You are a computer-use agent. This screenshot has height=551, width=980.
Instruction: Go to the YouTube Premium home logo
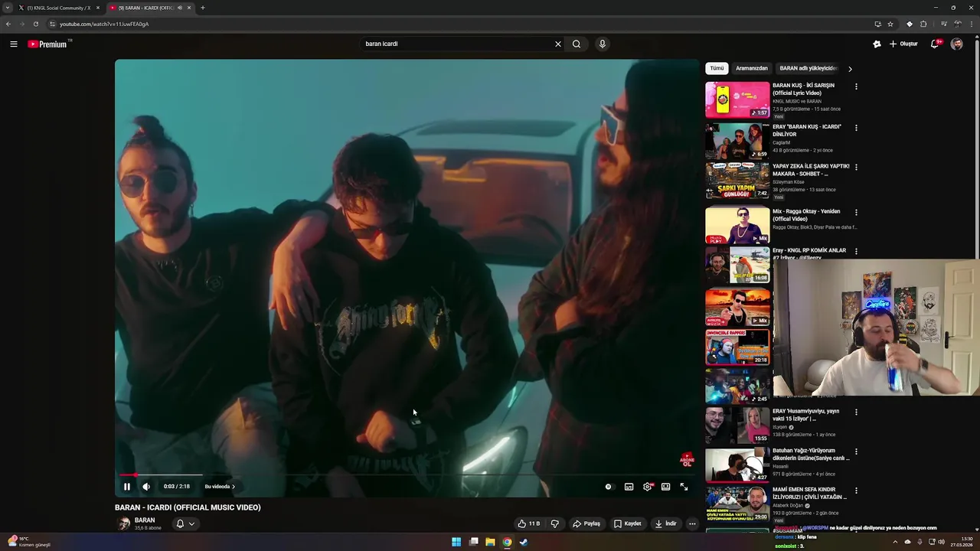click(x=48, y=44)
